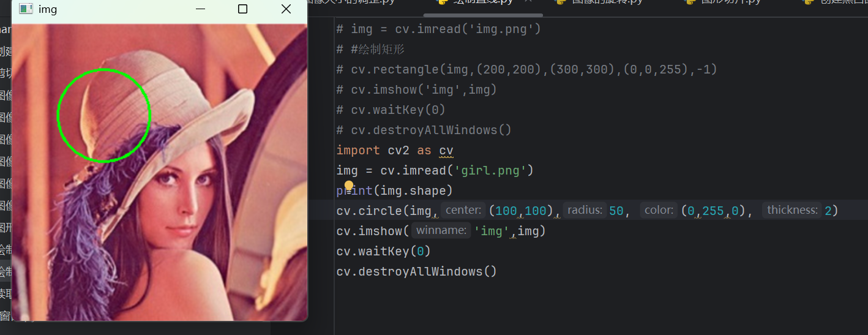
Task: Click 'img.shape' in the print statement
Action: coord(413,190)
